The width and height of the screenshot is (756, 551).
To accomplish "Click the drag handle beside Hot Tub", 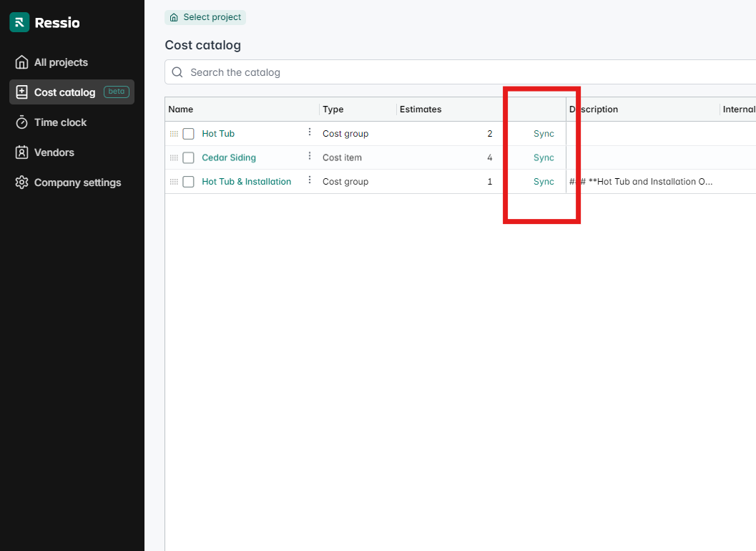I will click(173, 133).
